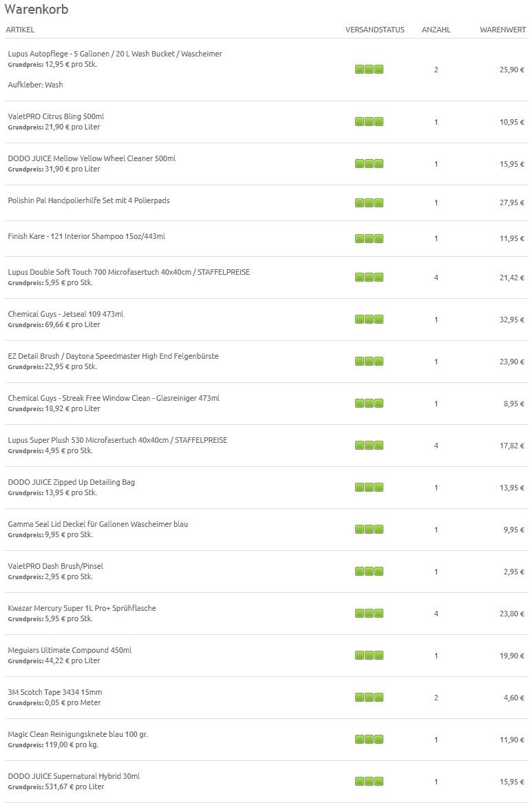Click availability icon for Chemical Guys Jetseal 109
Screen dimensions: 532x803
pos(369,319)
